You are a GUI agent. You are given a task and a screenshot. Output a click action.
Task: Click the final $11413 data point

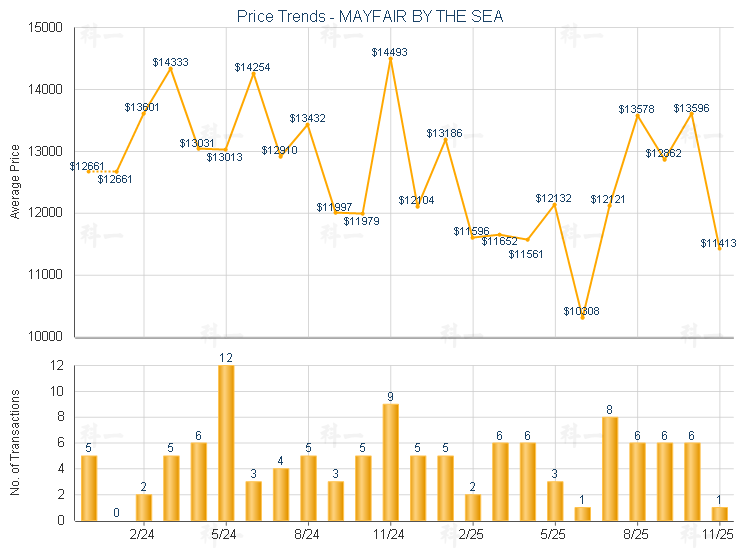tap(719, 248)
